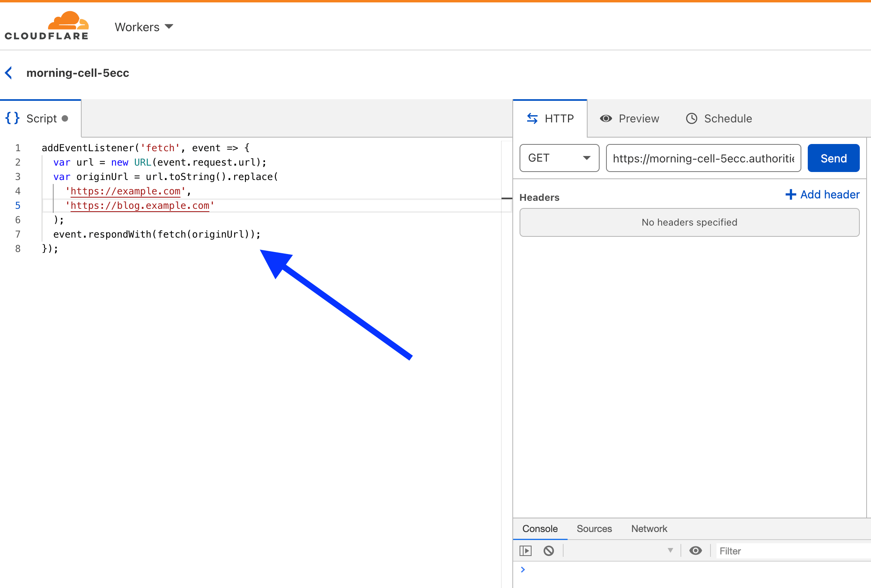Click the Script curly braces icon
Viewport: 871px width, 588px height.
tap(12, 118)
